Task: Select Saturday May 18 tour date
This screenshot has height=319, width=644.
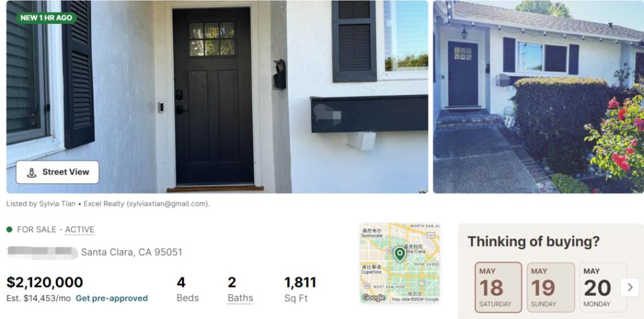Action: click(x=498, y=288)
